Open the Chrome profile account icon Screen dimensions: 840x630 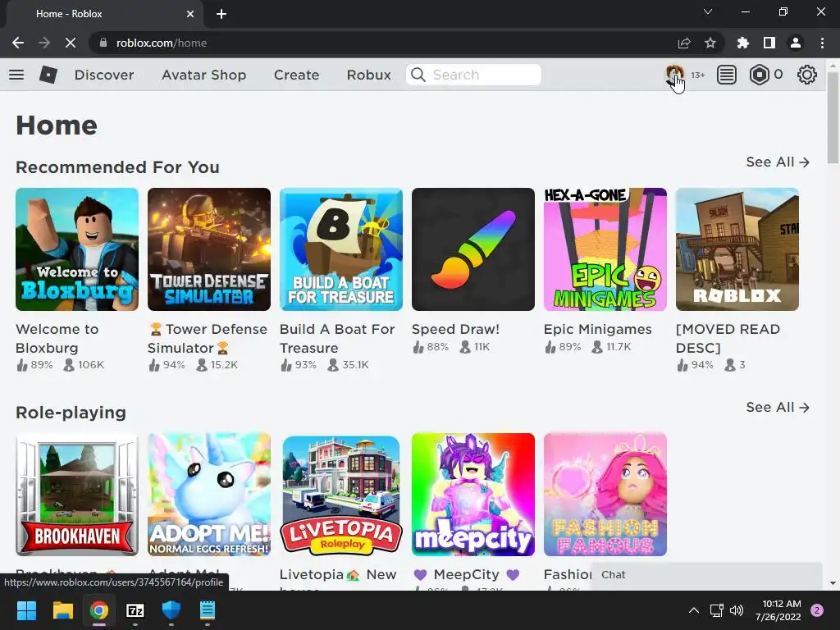(x=796, y=43)
